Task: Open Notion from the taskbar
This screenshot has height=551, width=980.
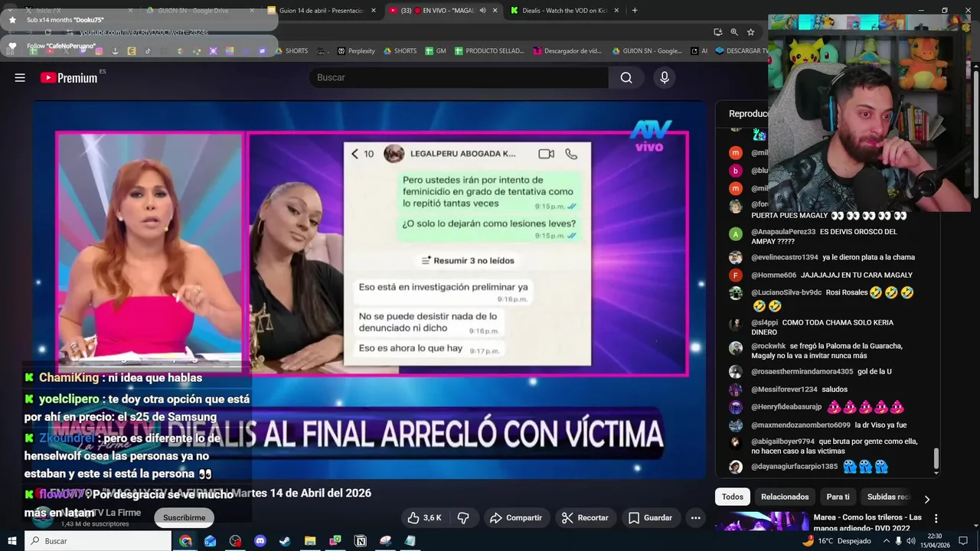Action: (x=361, y=541)
